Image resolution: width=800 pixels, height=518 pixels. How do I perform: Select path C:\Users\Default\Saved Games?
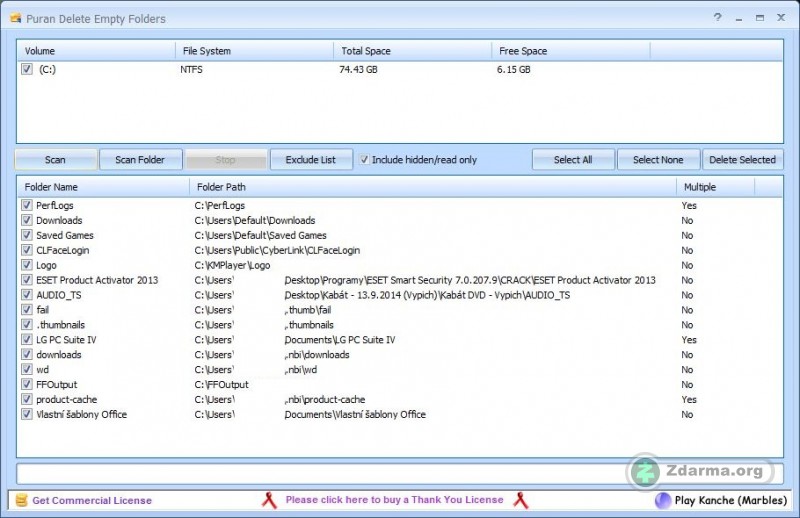pyautogui.click(x=260, y=235)
